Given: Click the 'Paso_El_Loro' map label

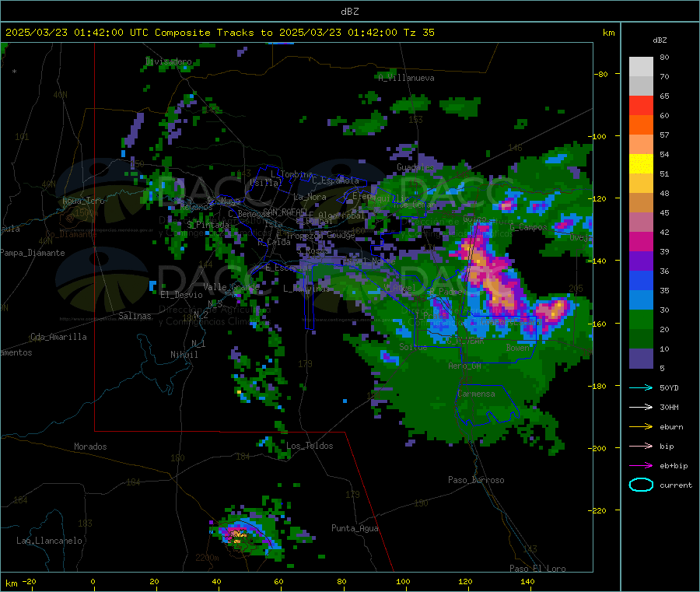Looking at the screenshot, I should tap(537, 569).
